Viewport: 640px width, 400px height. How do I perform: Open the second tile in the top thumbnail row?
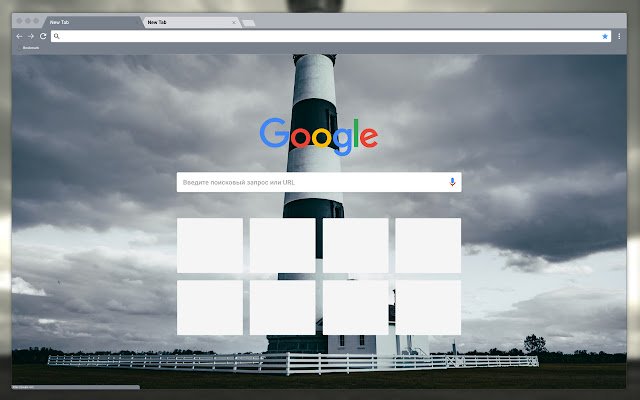tap(282, 245)
